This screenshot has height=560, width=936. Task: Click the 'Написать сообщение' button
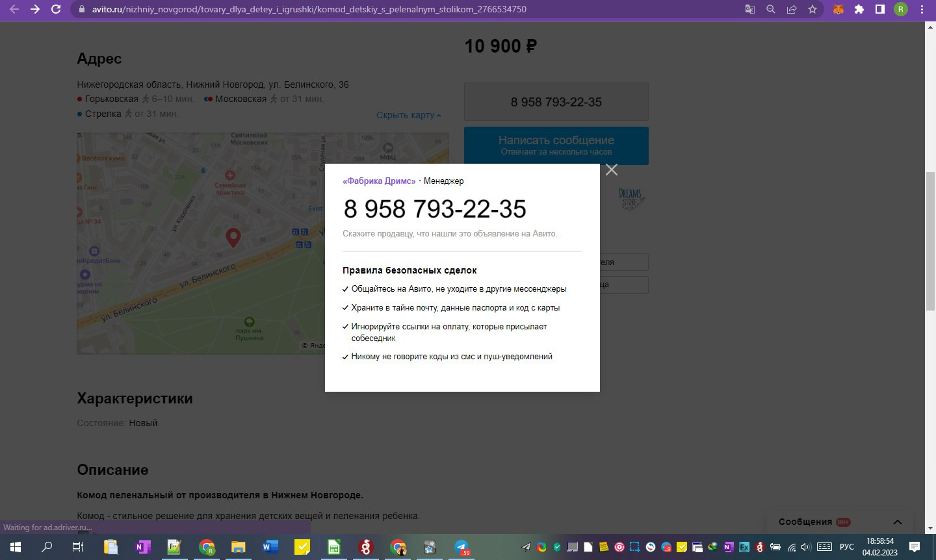(x=556, y=145)
